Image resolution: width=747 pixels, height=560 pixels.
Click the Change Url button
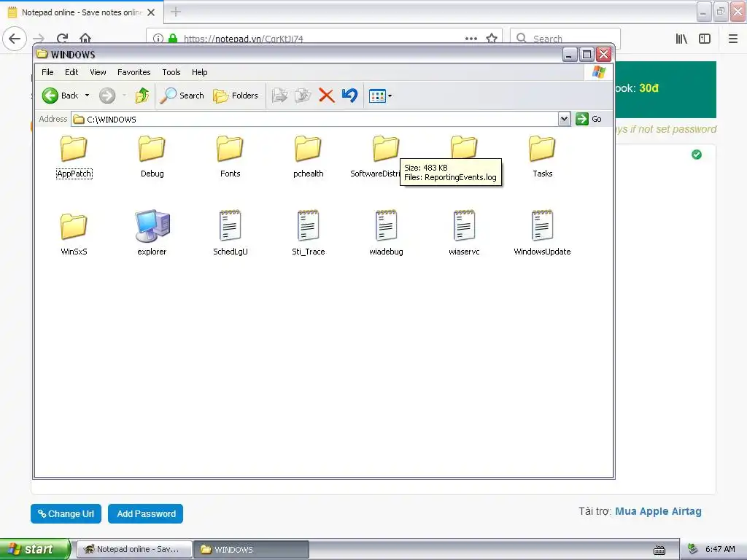66,514
